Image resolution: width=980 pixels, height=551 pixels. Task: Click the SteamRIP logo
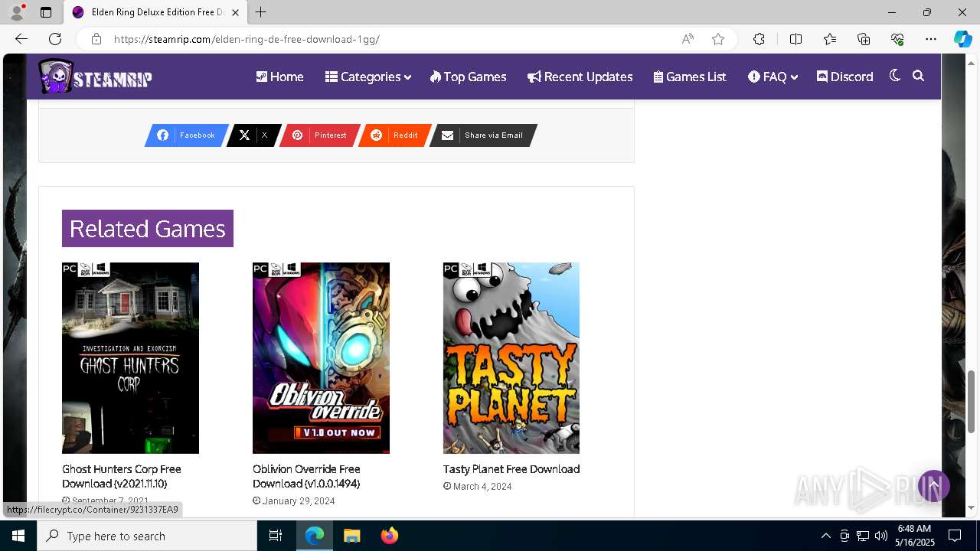click(x=96, y=77)
